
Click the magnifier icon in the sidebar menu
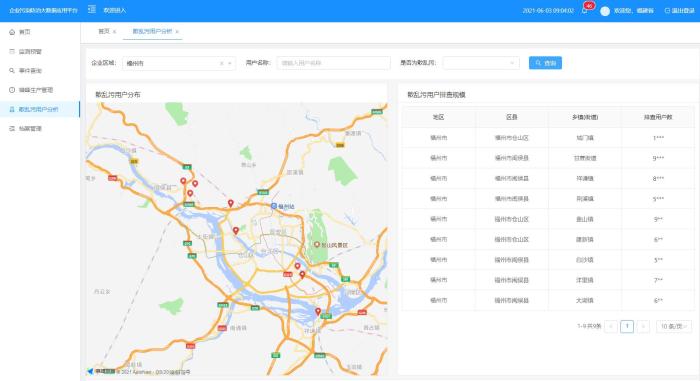[12, 71]
